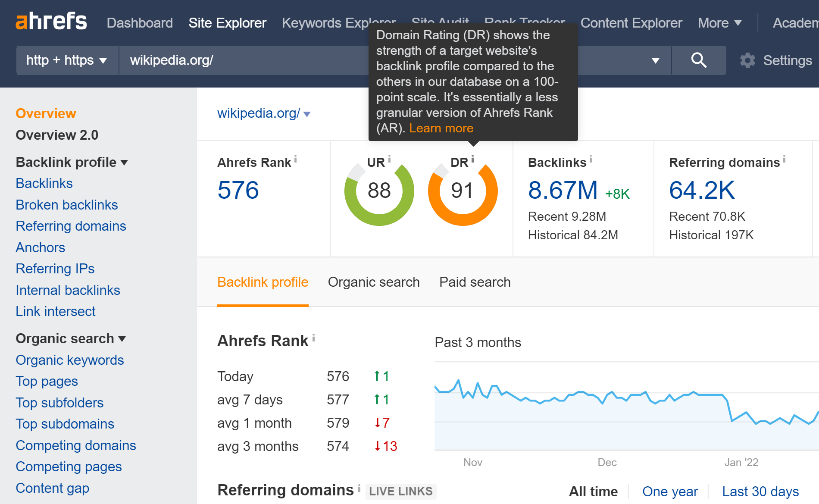Open wikipedia.org/ target dropdown
The height and width of the screenshot is (504, 819).
264,113
